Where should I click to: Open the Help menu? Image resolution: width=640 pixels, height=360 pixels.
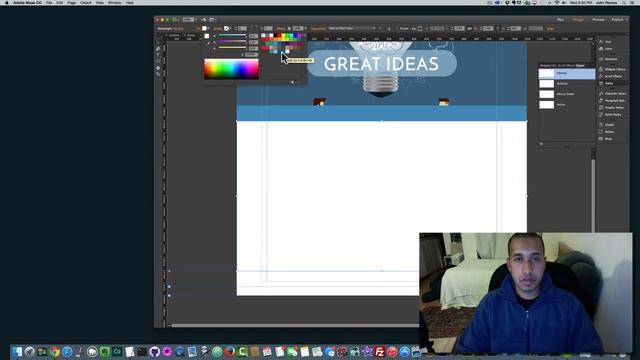[x=130, y=2]
